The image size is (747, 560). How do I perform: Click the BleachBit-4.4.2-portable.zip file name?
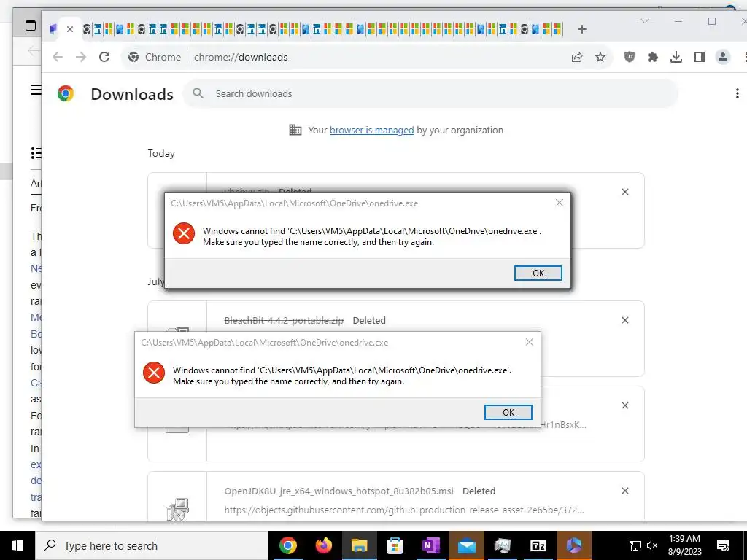[x=284, y=321]
